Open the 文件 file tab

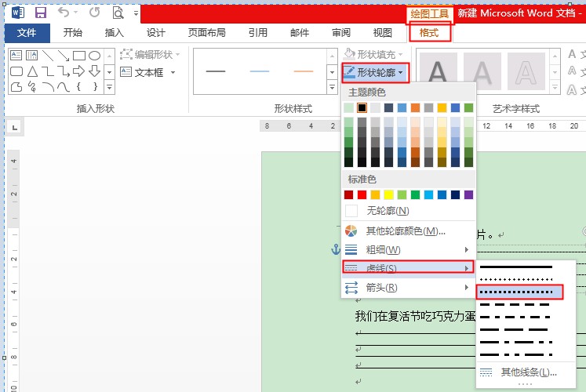[27, 33]
